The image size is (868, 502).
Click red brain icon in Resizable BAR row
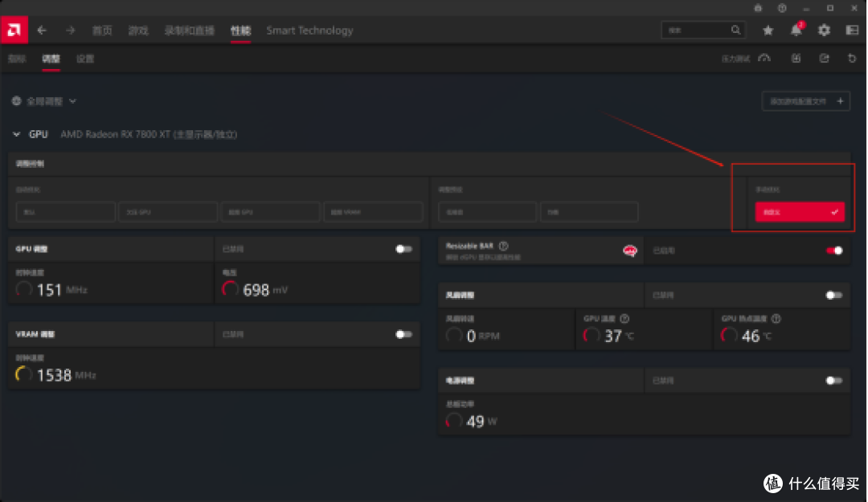pyautogui.click(x=630, y=251)
